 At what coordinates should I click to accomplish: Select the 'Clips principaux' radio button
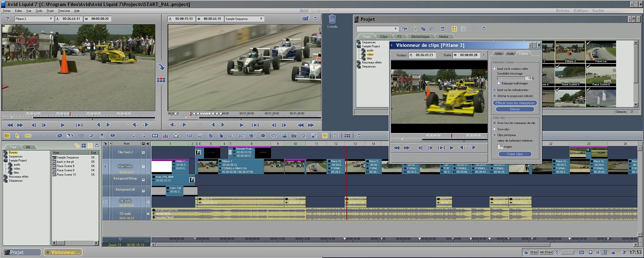494,135
